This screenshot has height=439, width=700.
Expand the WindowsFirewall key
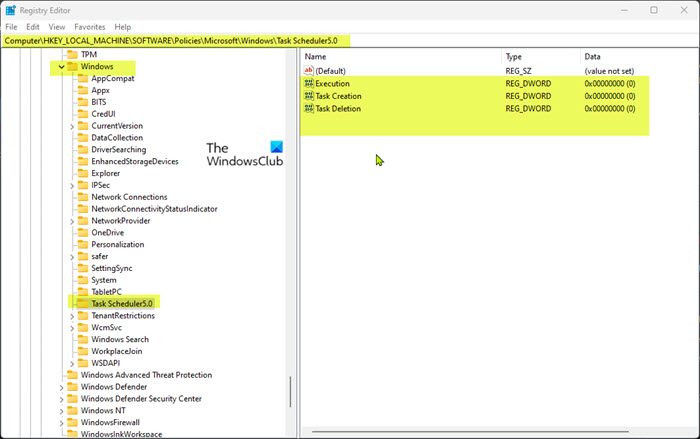pyautogui.click(x=61, y=423)
